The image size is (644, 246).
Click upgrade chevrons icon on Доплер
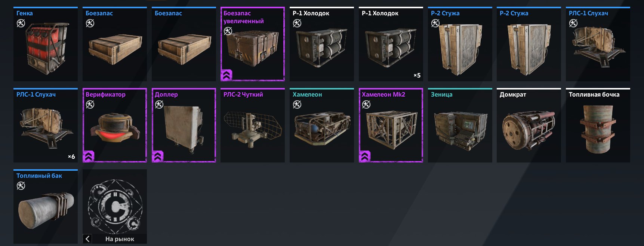click(x=158, y=156)
